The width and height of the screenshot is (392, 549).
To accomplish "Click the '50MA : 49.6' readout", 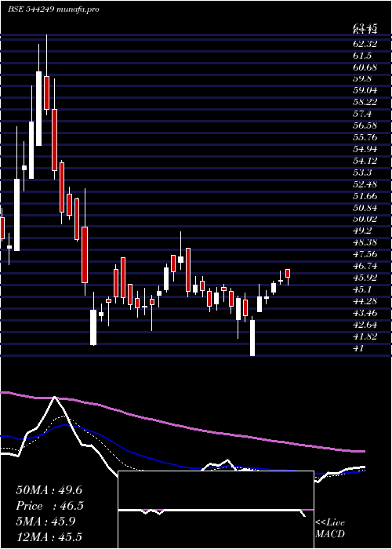I will tap(49, 490).
